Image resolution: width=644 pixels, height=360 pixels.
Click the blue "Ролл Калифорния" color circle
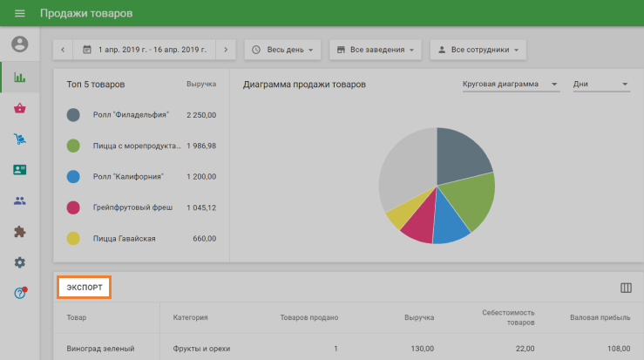pos(74,176)
